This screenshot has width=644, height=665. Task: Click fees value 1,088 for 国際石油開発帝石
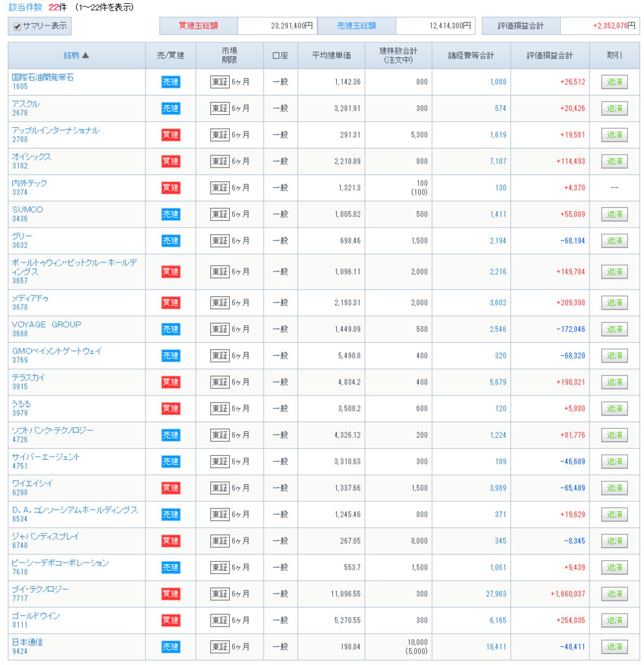point(498,82)
